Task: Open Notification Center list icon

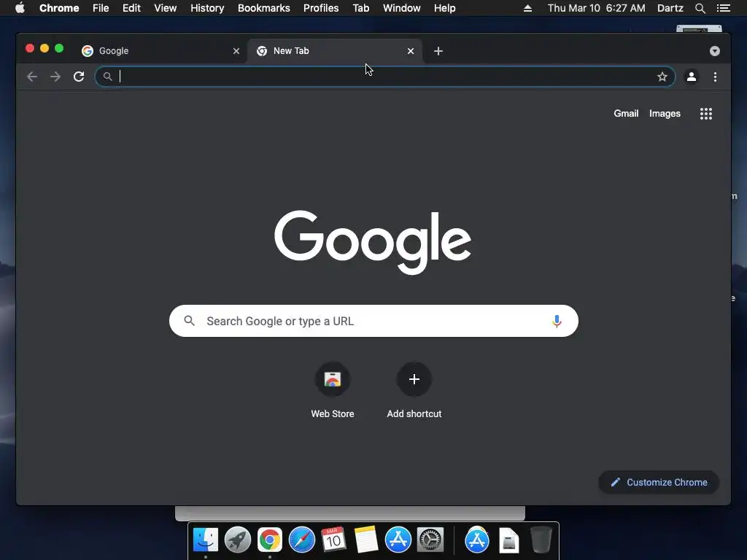Action: coord(723,8)
